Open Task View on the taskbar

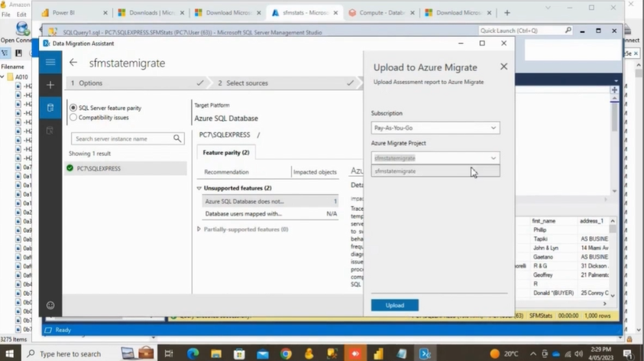168,353
